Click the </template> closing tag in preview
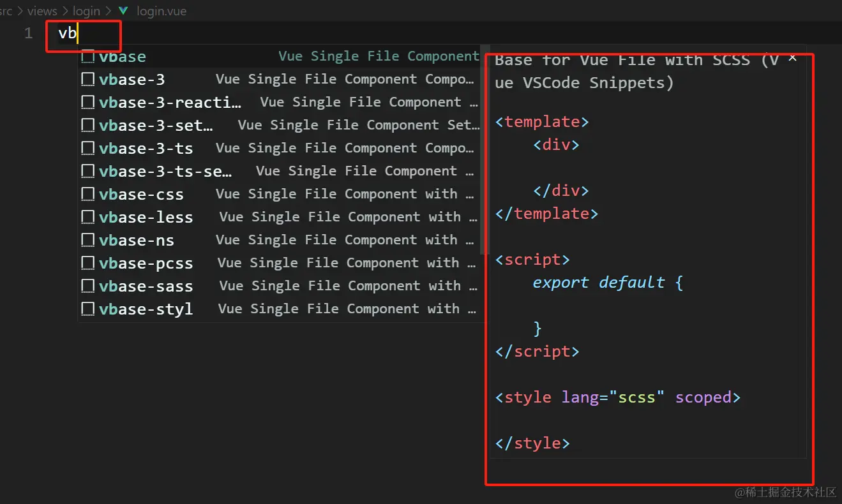The image size is (842, 504). [x=546, y=214]
